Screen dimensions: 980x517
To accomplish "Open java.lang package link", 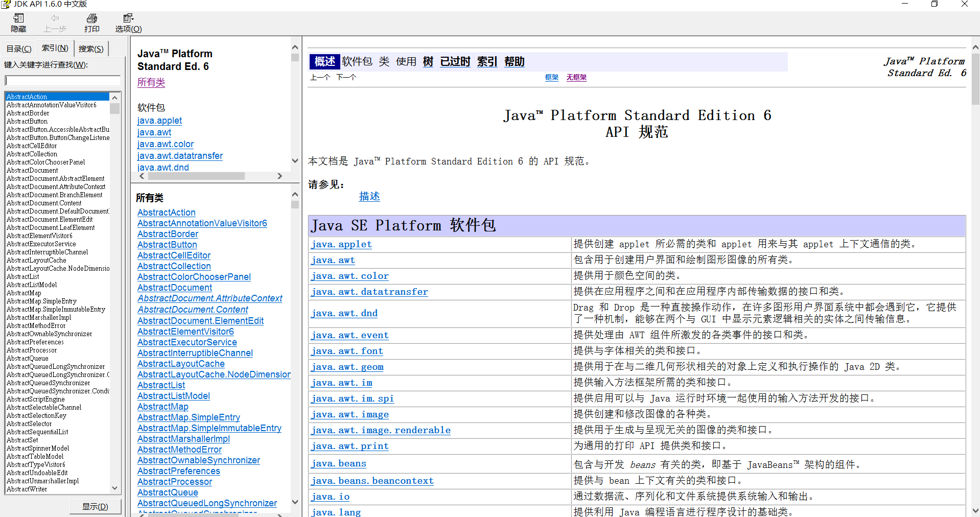I will pos(336,512).
